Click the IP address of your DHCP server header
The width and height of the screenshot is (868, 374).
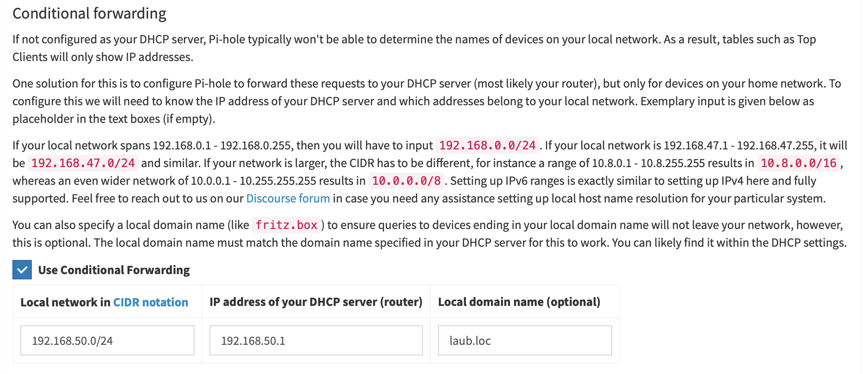point(316,302)
